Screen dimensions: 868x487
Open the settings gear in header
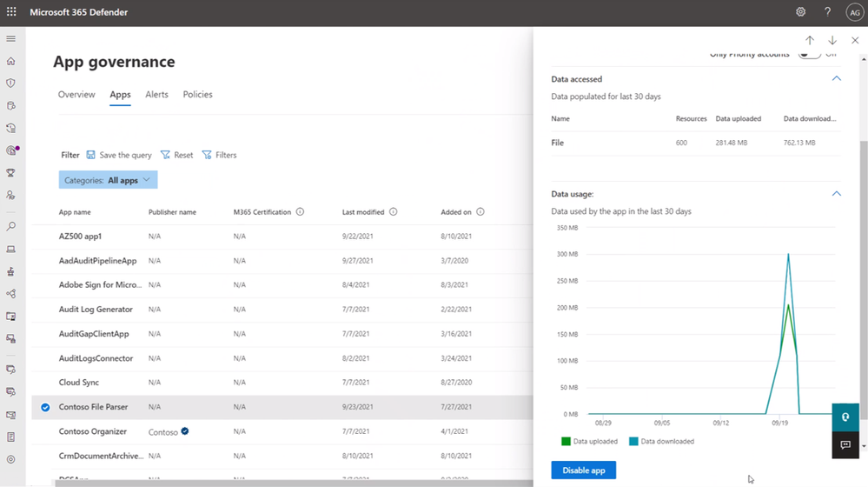(800, 11)
